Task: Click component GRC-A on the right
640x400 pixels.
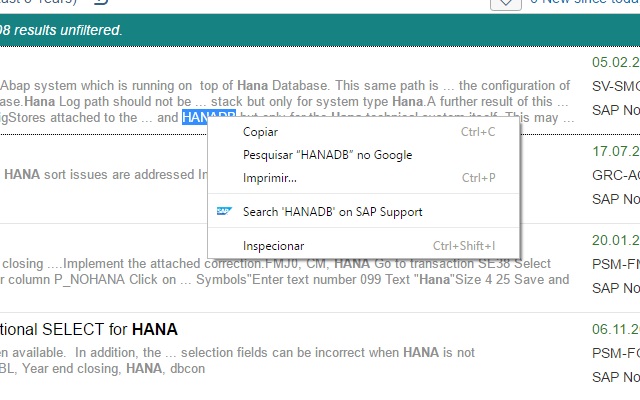Action: [x=616, y=175]
